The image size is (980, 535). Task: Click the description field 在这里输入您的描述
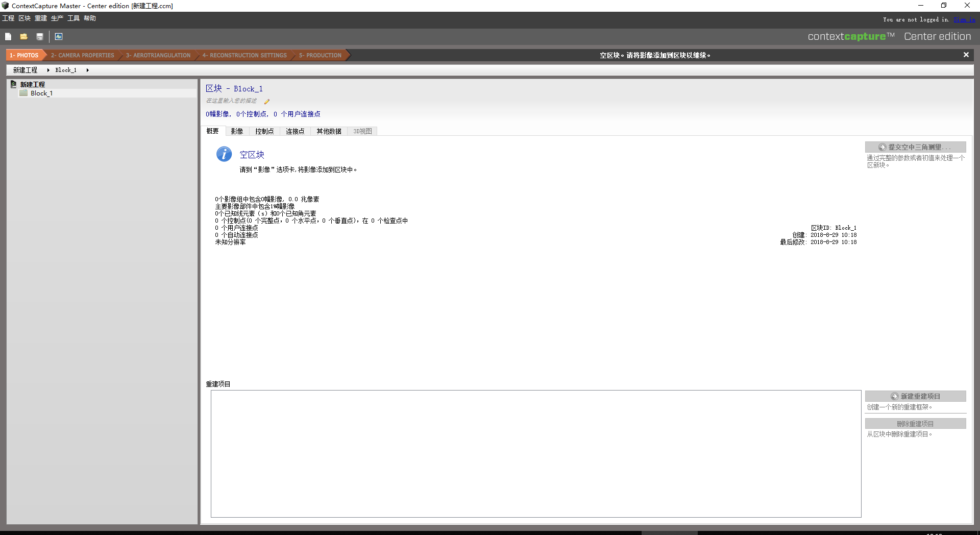(x=232, y=101)
